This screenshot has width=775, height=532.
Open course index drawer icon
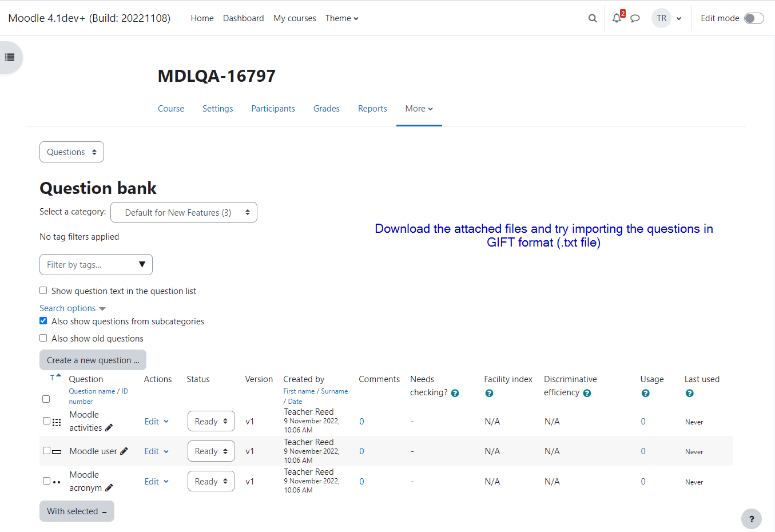10,57
